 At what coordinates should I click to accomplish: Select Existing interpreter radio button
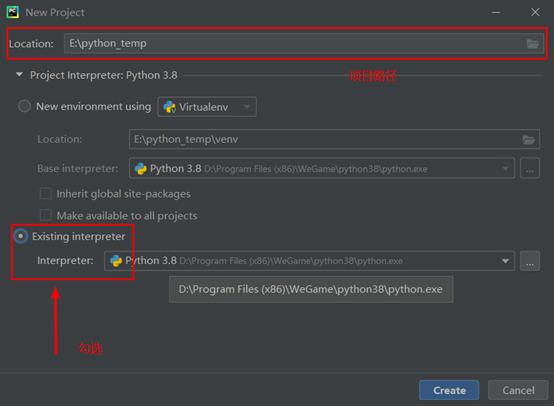tap(21, 236)
